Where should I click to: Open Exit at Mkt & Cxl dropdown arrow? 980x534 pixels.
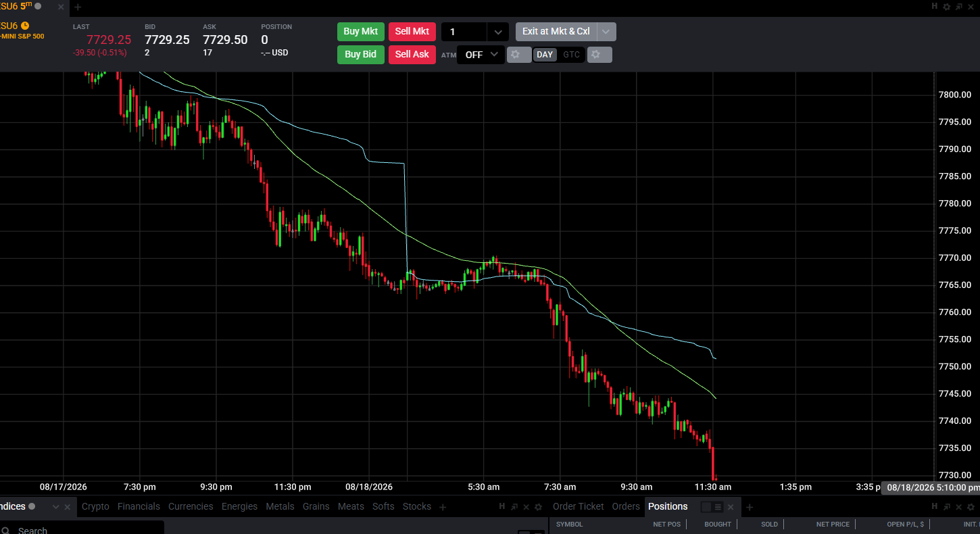point(606,32)
